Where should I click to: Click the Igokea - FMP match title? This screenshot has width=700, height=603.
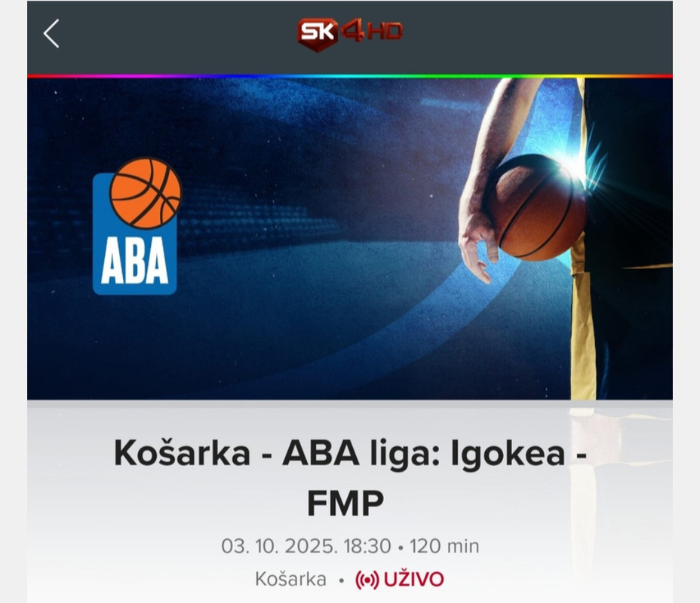click(350, 478)
